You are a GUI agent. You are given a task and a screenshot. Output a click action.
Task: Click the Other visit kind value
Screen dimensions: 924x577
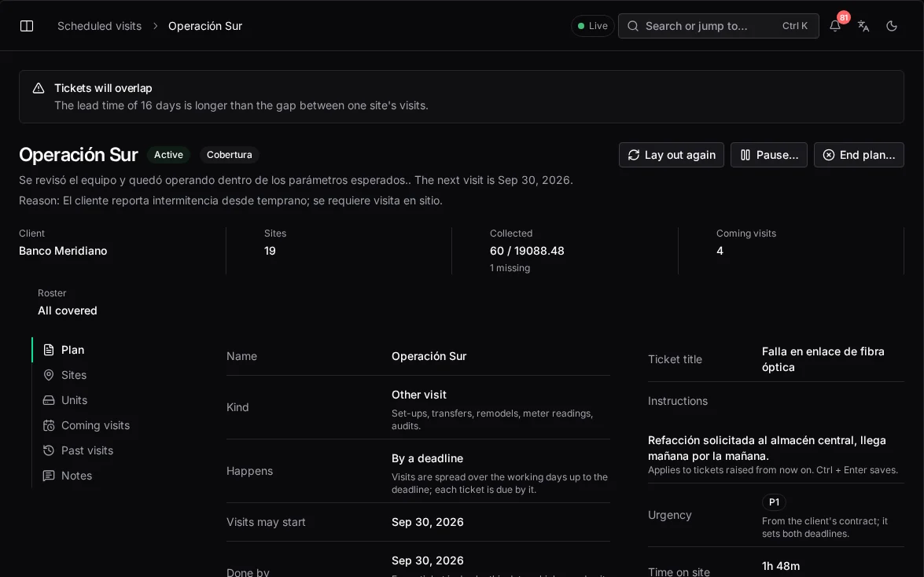pos(419,395)
